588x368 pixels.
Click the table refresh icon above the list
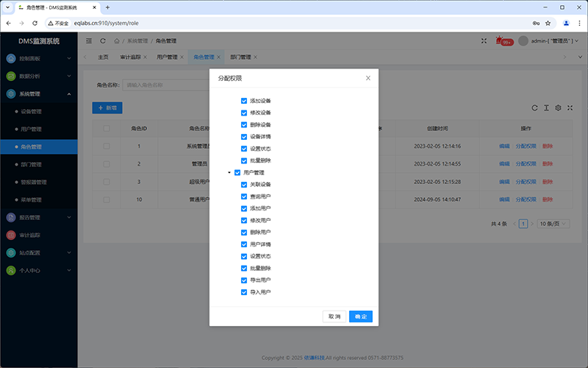(x=535, y=107)
